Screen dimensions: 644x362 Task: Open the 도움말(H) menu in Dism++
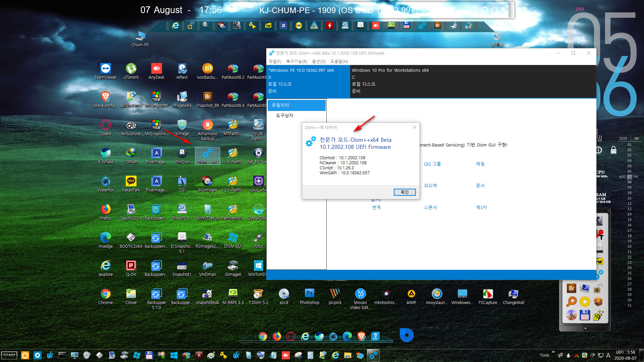[339, 62]
